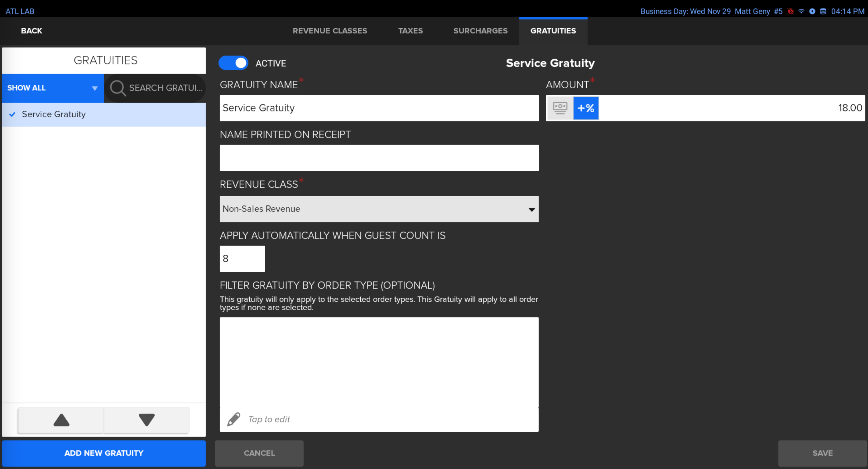868x469 pixels.
Task: Open the SHOW ALL filter dropdown
Action: tap(52, 88)
